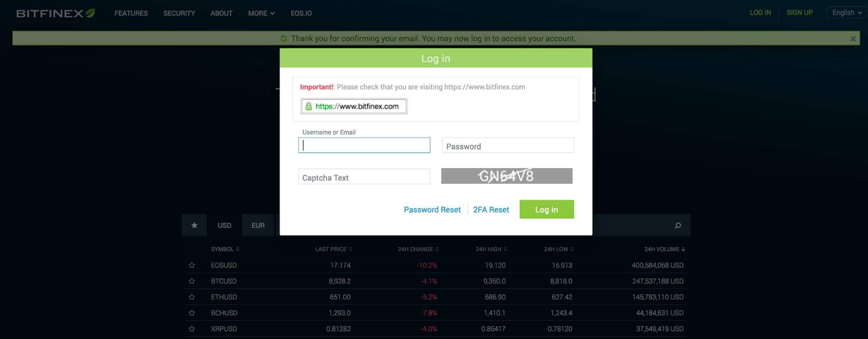Open the About page
868x339 pixels.
tap(221, 13)
